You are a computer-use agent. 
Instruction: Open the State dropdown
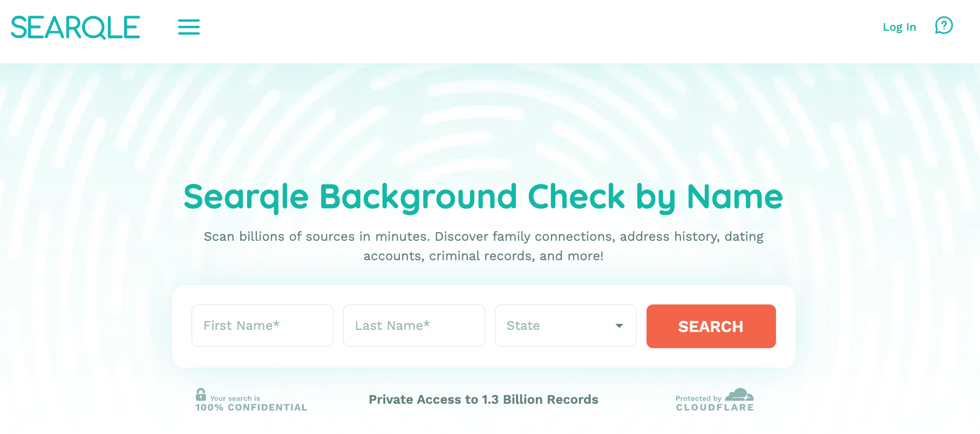click(556, 325)
